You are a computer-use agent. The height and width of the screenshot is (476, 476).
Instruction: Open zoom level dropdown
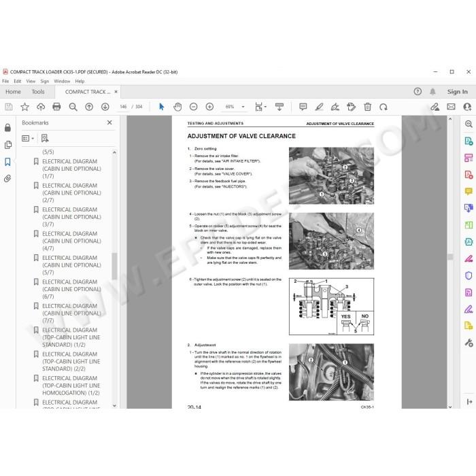(x=243, y=107)
